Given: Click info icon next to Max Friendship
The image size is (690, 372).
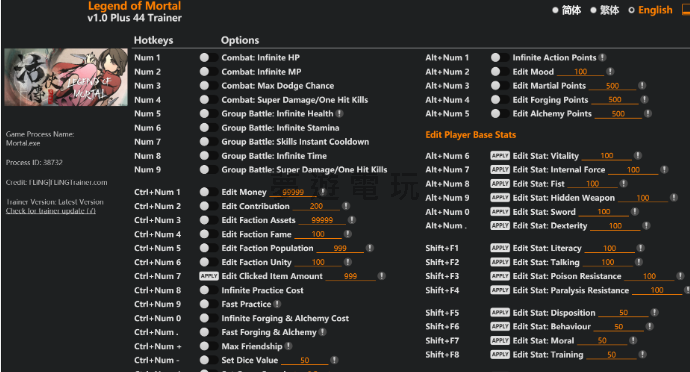Looking at the screenshot, I should 288,346.
